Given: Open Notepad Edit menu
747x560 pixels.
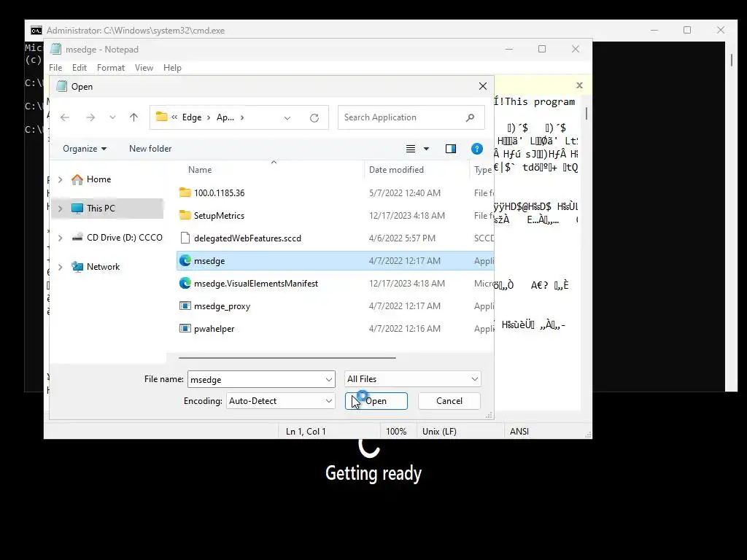Looking at the screenshot, I should [x=79, y=68].
